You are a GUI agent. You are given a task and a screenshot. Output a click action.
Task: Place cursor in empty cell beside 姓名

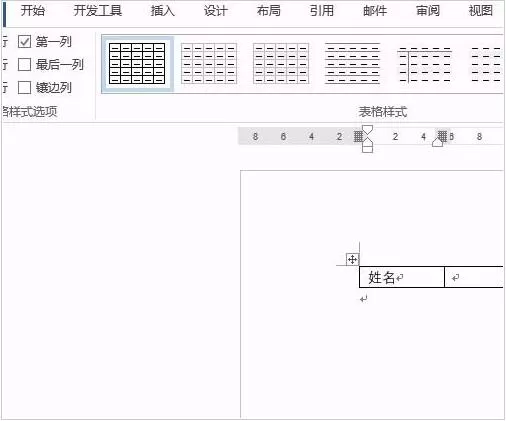click(474, 277)
